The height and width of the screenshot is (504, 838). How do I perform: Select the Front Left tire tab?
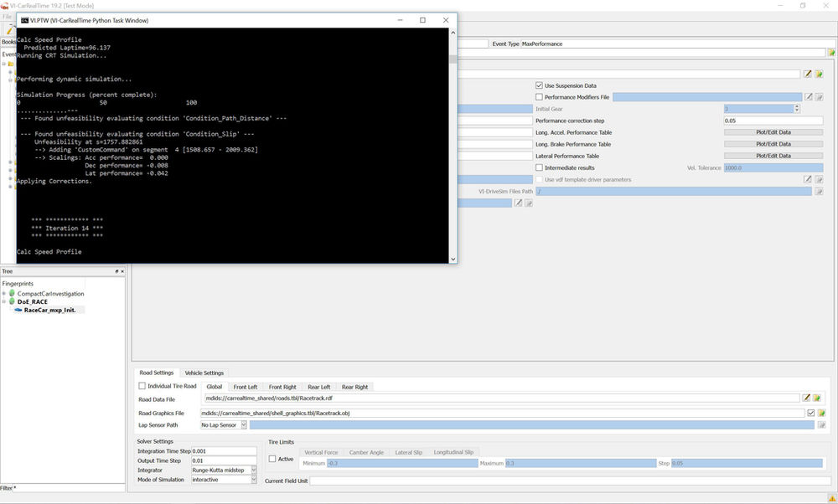coord(246,387)
